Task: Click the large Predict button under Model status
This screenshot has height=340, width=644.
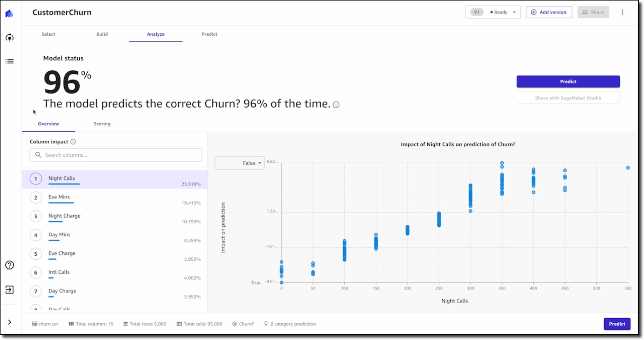Action: pos(568,82)
